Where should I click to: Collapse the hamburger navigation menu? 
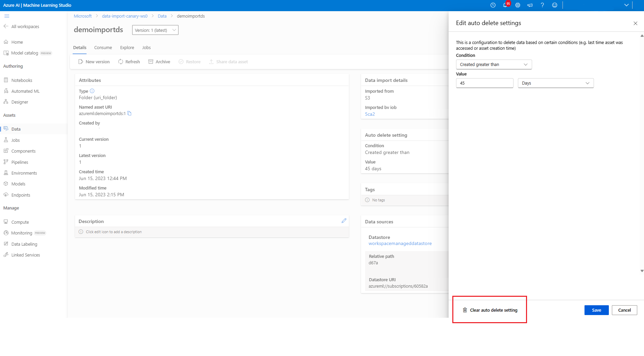tap(7, 16)
